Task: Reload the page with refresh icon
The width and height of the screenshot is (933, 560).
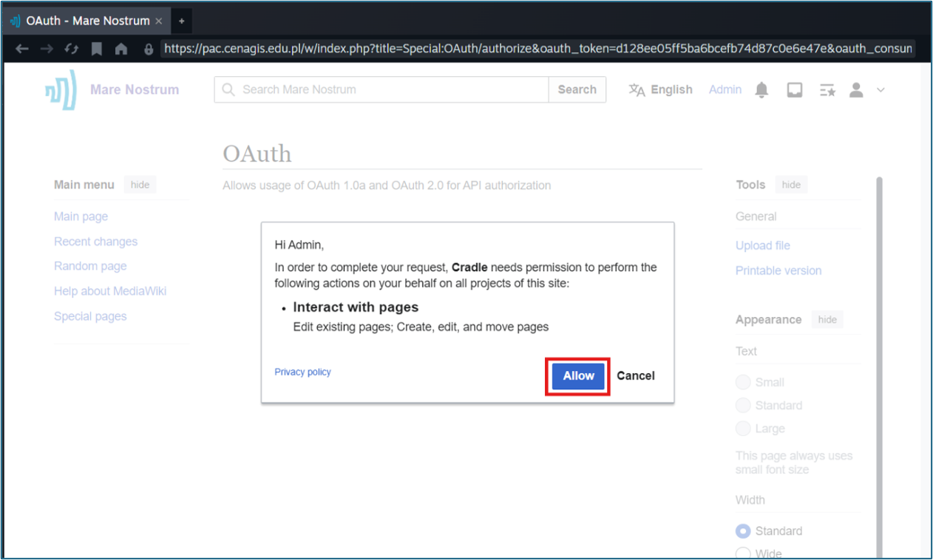Action: (x=72, y=49)
